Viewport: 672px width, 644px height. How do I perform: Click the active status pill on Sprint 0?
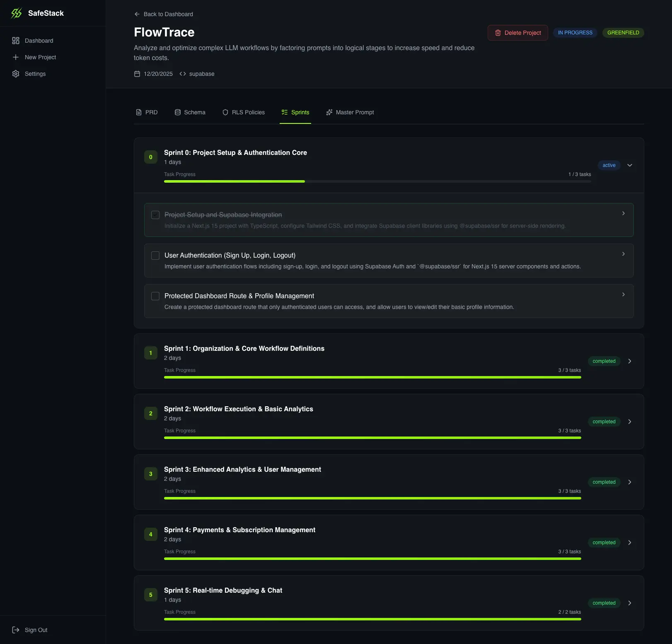click(x=609, y=165)
